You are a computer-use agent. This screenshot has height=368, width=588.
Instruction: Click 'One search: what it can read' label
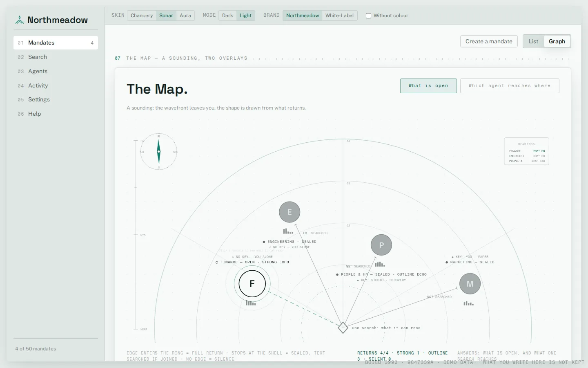(386, 328)
